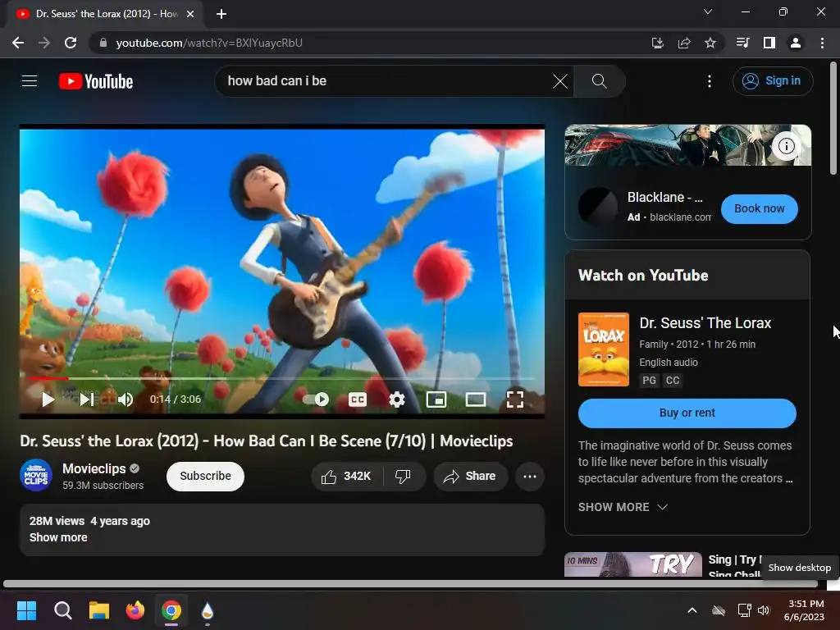Open the clock and date panel
This screenshot has height=630, width=840.
[x=805, y=610]
